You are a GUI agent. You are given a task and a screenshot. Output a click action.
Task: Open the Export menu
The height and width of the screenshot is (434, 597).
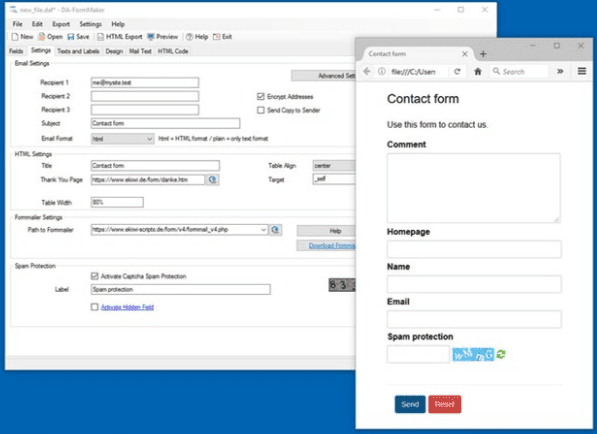pos(61,24)
